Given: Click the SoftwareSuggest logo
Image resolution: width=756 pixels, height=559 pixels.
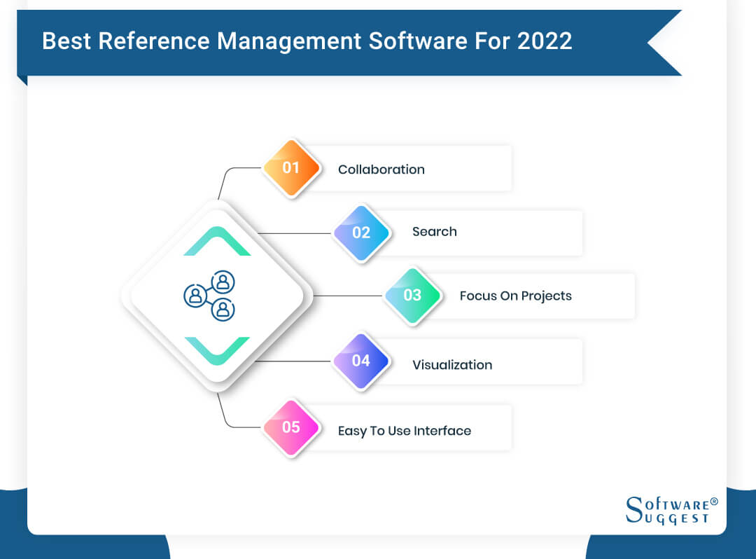Looking at the screenshot, I should (668, 511).
